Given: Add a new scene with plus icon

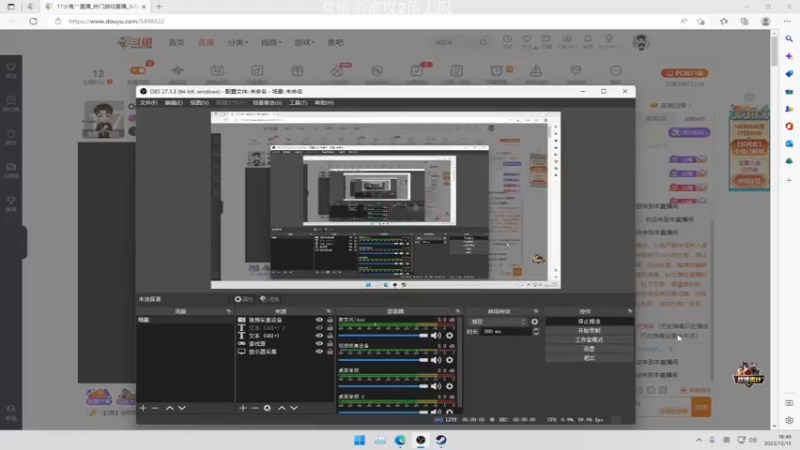Looking at the screenshot, I should [x=143, y=408].
